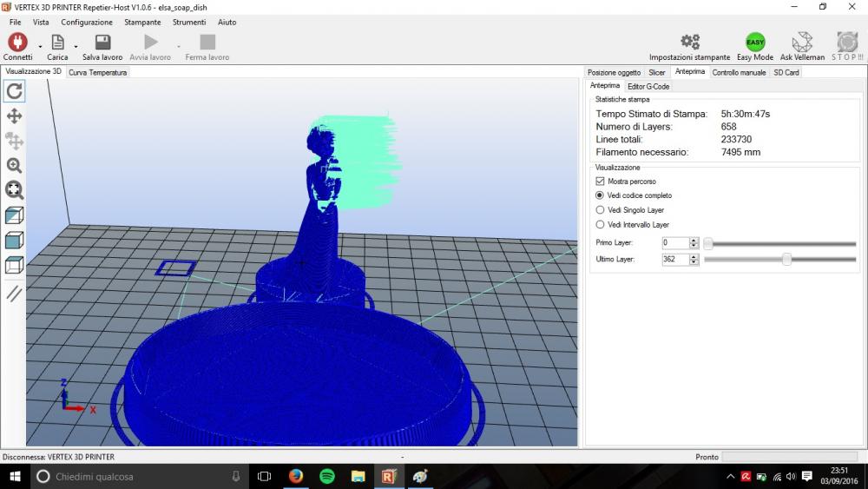Click the Primo Layer number field
868x489 pixels.
[x=674, y=243]
